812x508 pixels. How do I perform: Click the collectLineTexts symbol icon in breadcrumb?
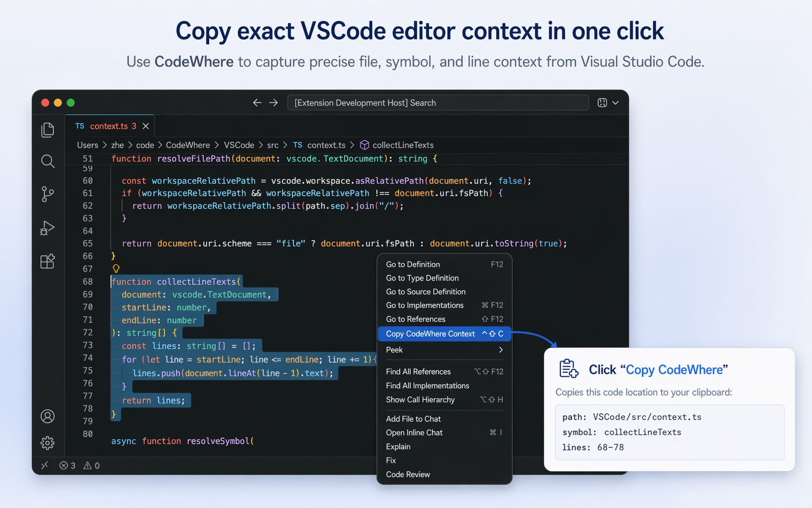[365, 145]
